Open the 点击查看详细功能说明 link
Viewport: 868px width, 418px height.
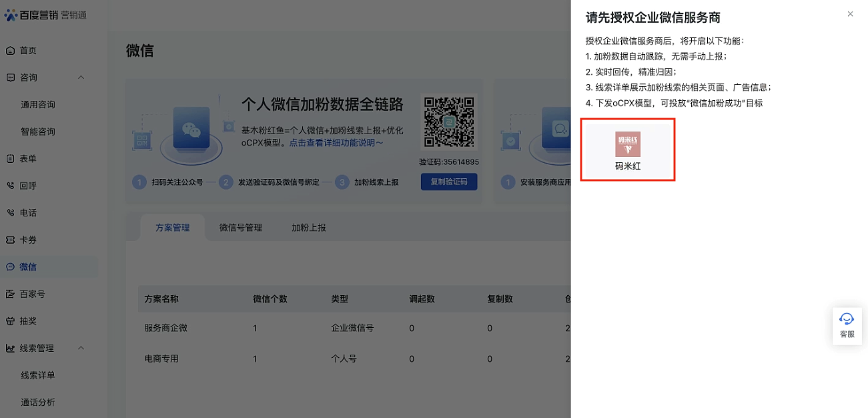pyautogui.click(x=336, y=143)
